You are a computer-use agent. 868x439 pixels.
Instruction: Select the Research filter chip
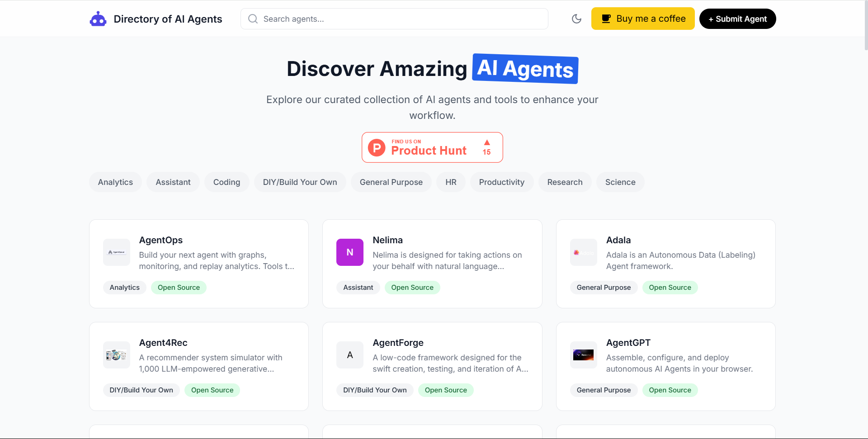(565, 182)
